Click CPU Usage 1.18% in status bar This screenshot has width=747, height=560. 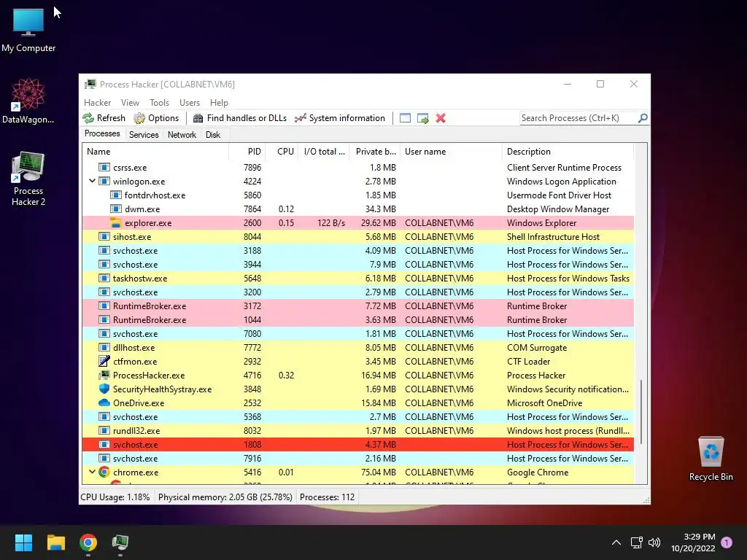click(x=115, y=497)
